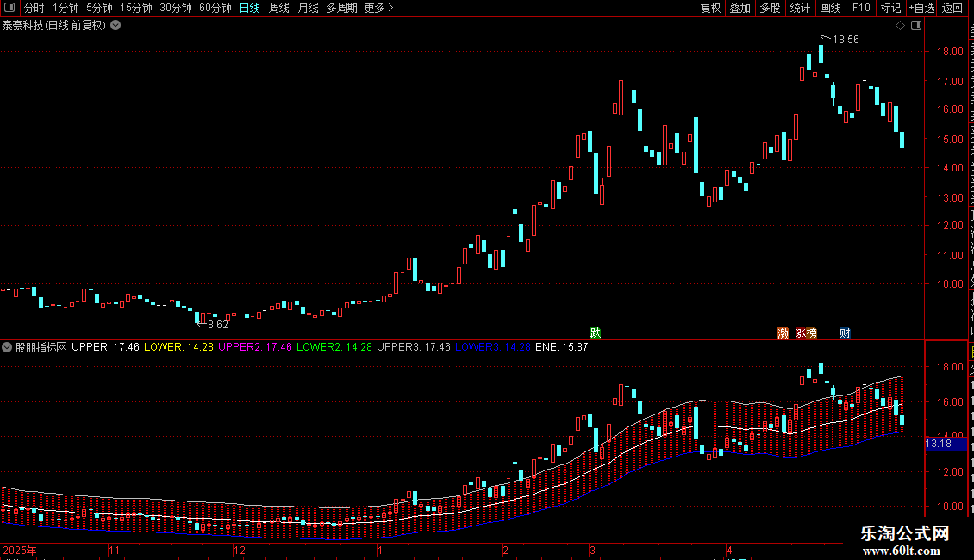Click the month 11 axis marker
The width and height of the screenshot is (974, 560).
(x=115, y=551)
